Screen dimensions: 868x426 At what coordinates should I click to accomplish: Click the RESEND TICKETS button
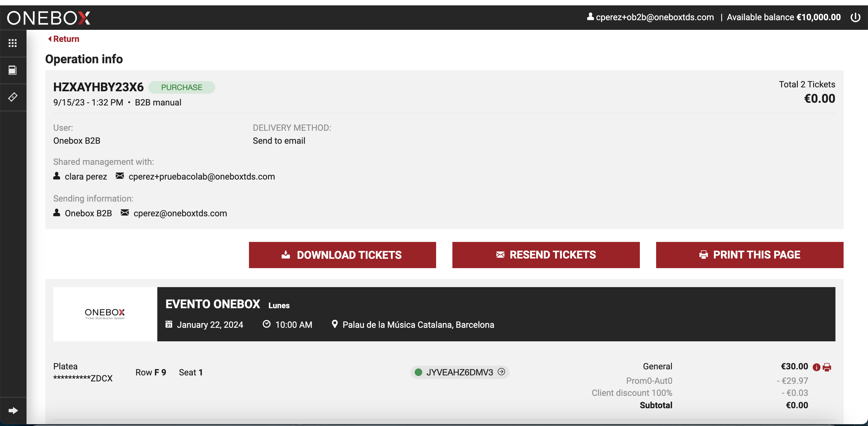[x=546, y=255]
